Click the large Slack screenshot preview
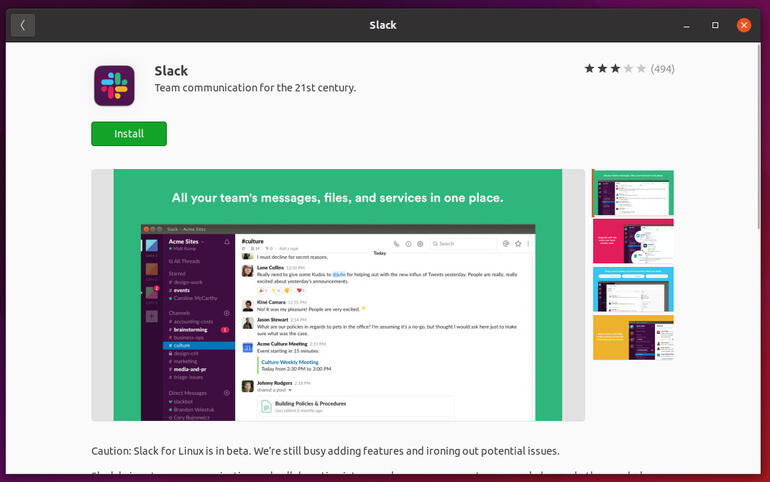The height and width of the screenshot is (482, 770). click(x=338, y=295)
